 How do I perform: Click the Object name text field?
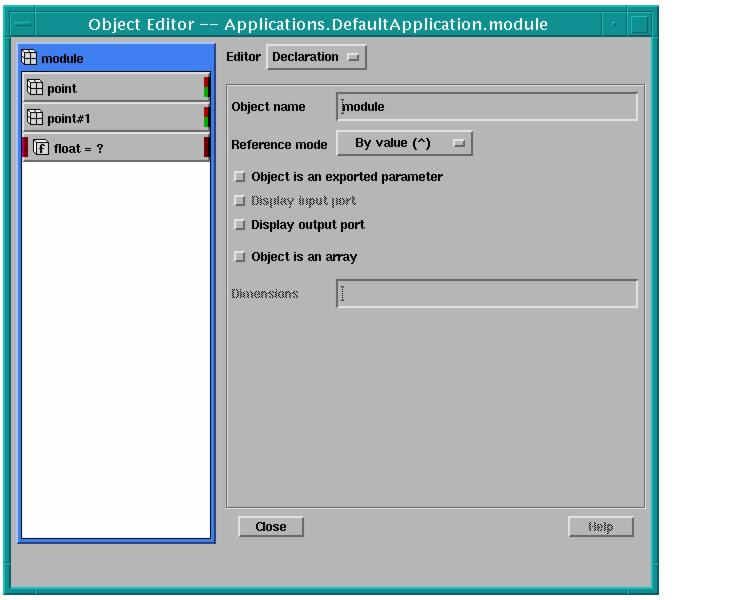(487, 106)
